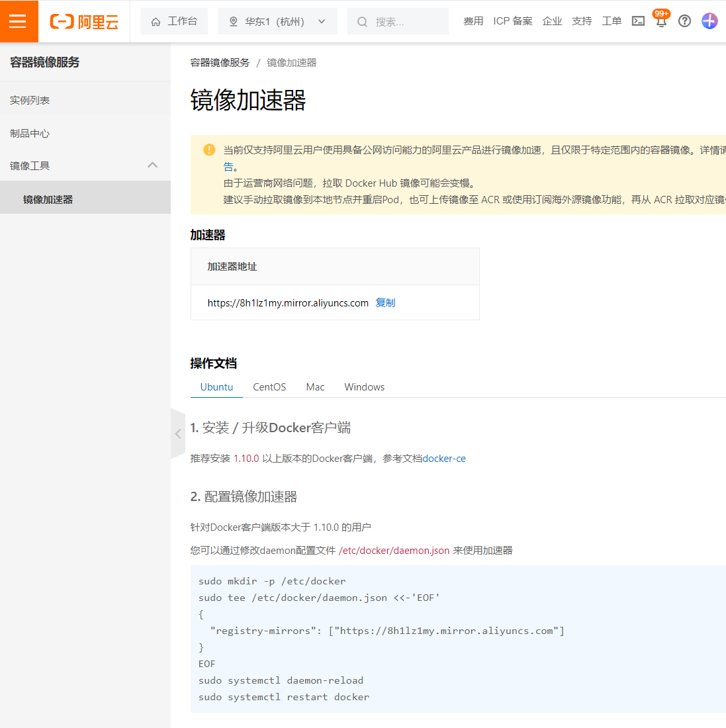Switch to the CentOS tab
726x728 pixels.
[269, 387]
